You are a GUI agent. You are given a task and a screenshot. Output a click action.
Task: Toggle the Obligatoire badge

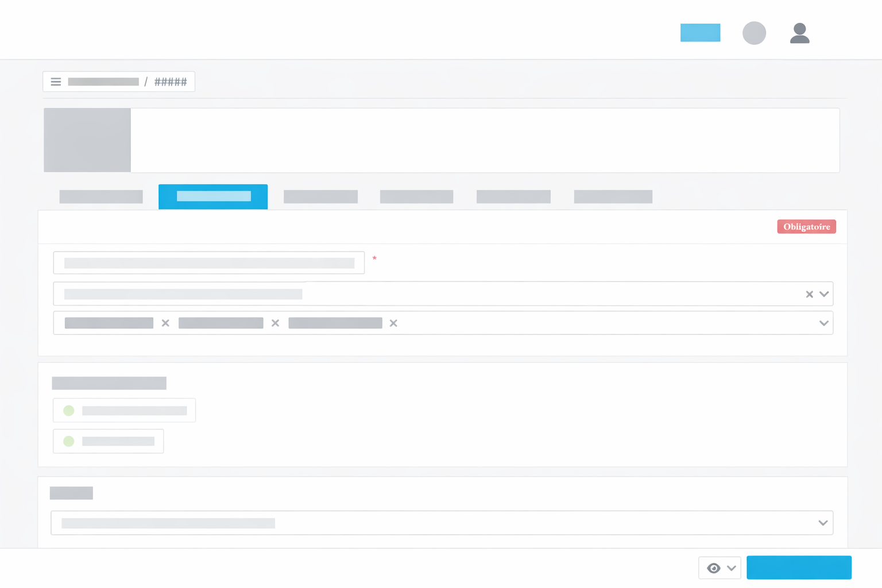click(806, 226)
